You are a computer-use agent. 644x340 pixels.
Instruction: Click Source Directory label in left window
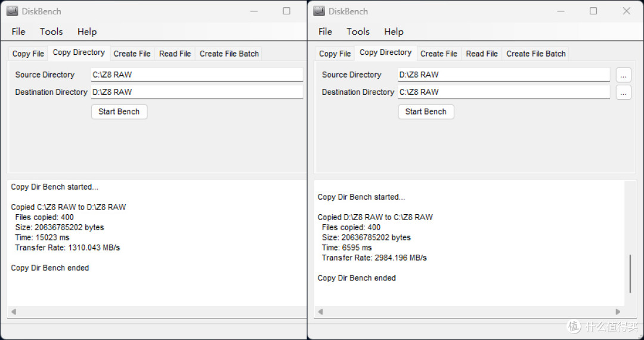click(x=45, y=75)
